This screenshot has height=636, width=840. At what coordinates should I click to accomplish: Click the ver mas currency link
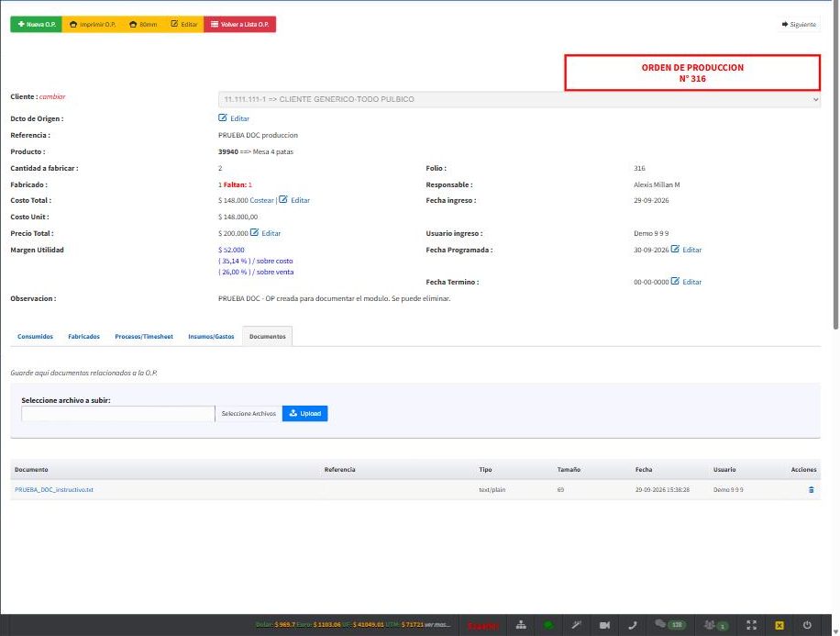click(437, 625)
